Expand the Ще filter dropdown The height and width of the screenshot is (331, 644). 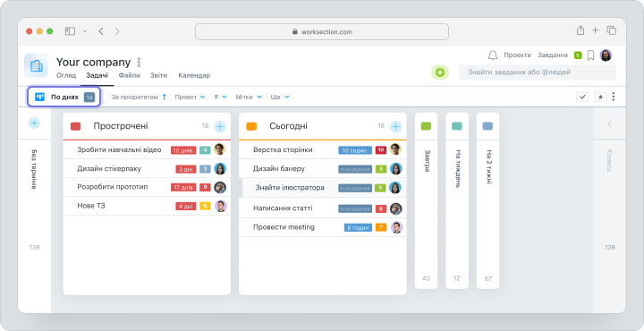point(280,97)
